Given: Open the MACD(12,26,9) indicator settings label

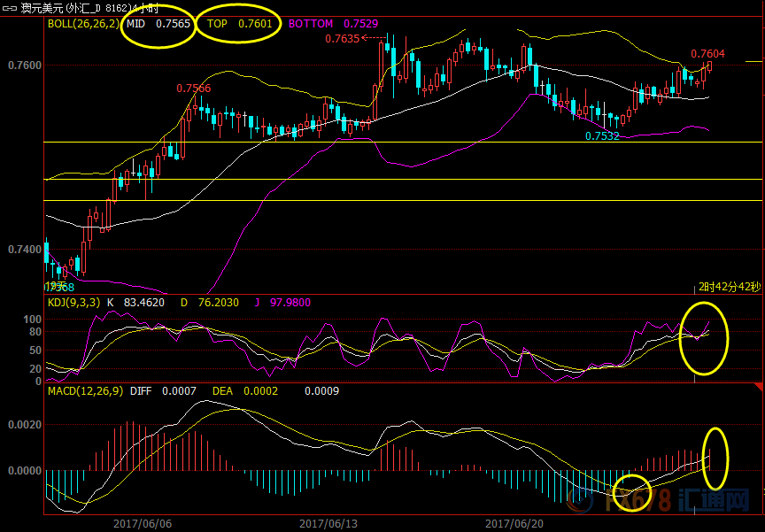Looking at the screenshot, I should 84,390.
